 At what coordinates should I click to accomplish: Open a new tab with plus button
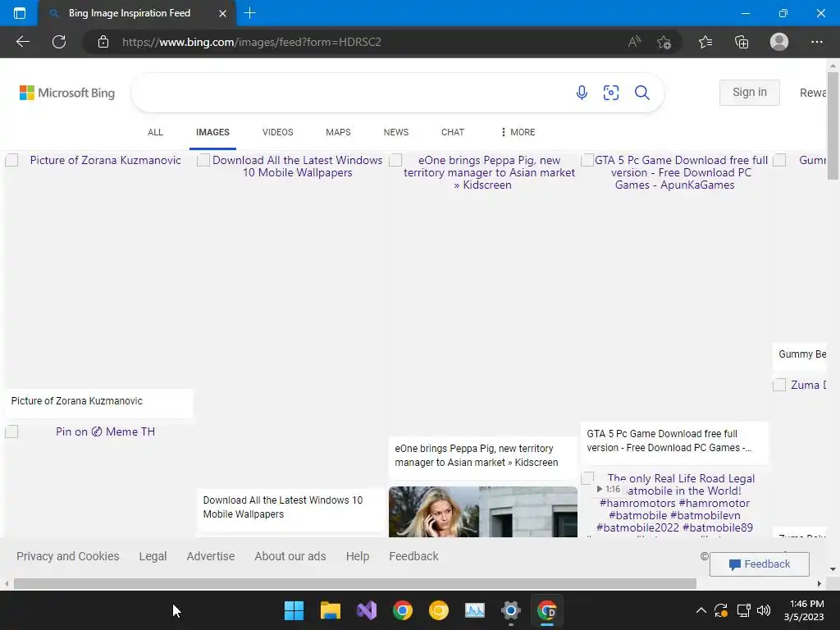(x=249, y=13)
